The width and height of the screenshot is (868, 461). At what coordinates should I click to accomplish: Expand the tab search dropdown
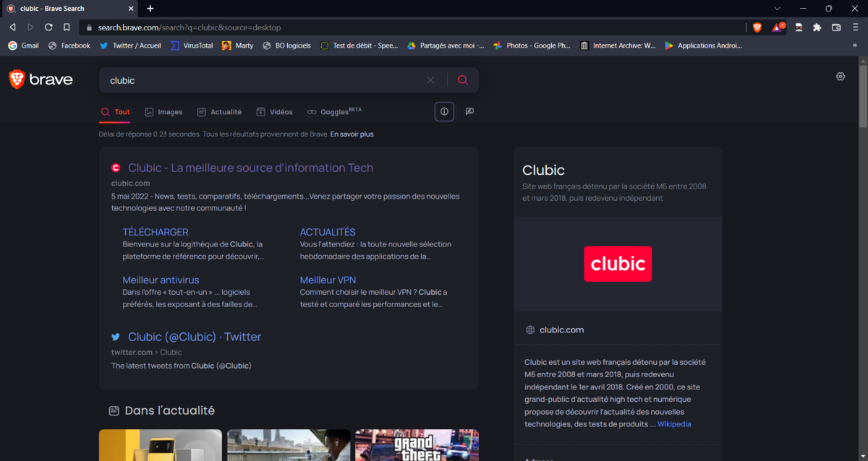click(x=778, y=9)
